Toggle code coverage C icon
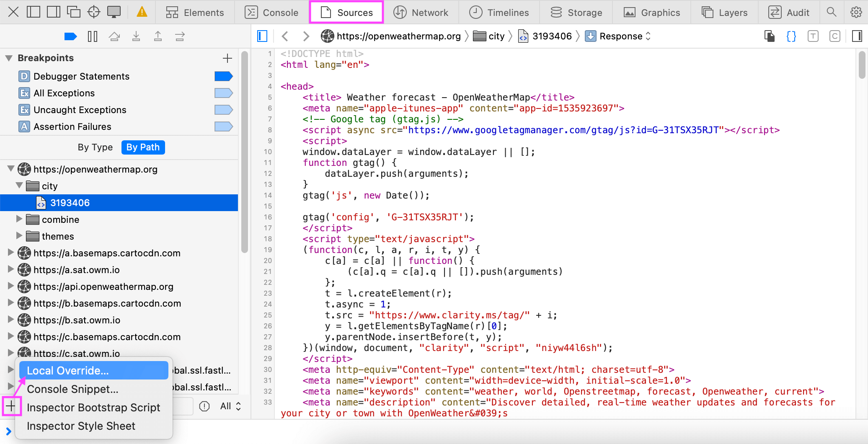Screen dimensions: 868x444 [x=835, y=36]
